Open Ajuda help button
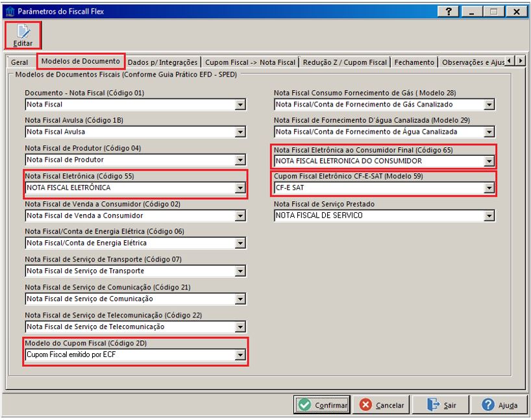 pos(499,405)
